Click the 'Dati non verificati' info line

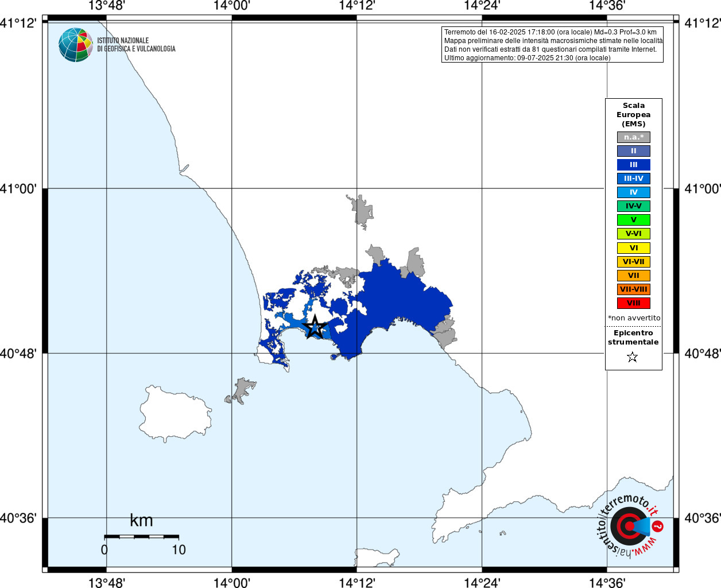(551, 49)
